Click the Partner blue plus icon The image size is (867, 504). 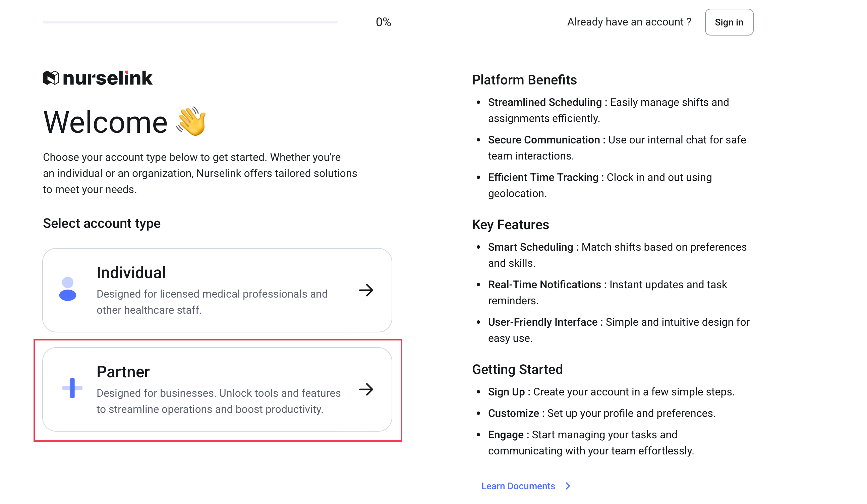coord(72,388)
